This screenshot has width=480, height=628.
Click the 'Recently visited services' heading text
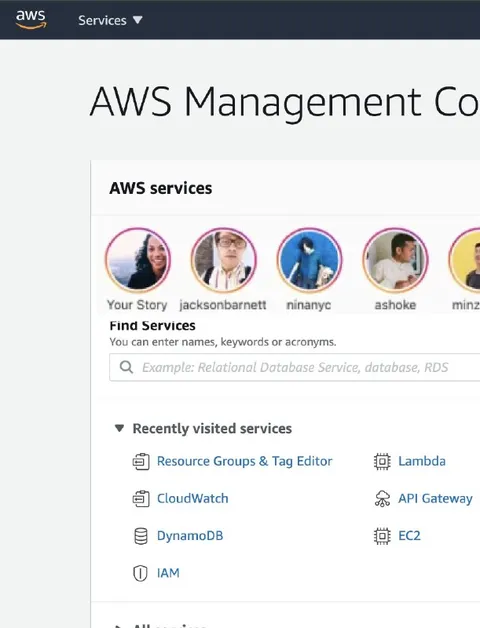pyautogui.click(x=212, y=429)
